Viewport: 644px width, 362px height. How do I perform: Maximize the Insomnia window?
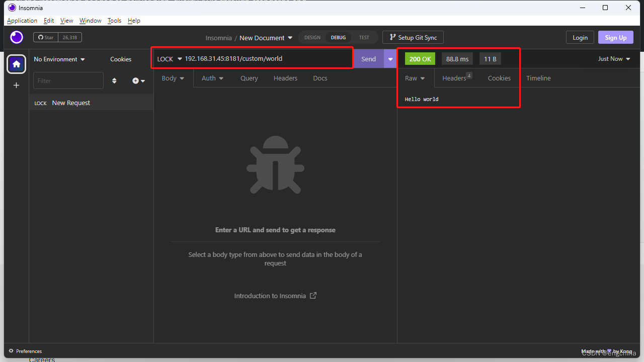(x=605, y=8)
